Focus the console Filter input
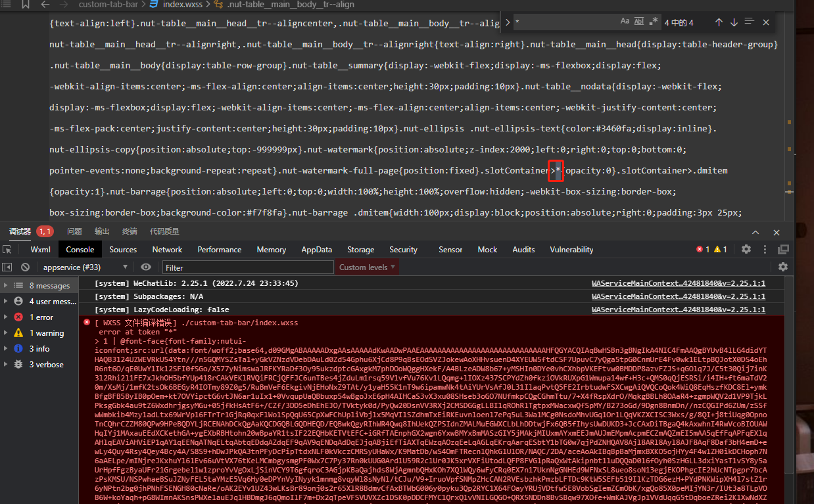Screen dimensions: 814x504 point(248,267)
